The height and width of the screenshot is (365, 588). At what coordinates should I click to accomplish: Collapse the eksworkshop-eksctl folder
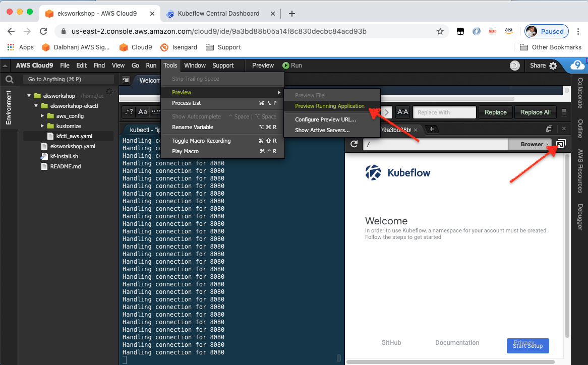36,106
